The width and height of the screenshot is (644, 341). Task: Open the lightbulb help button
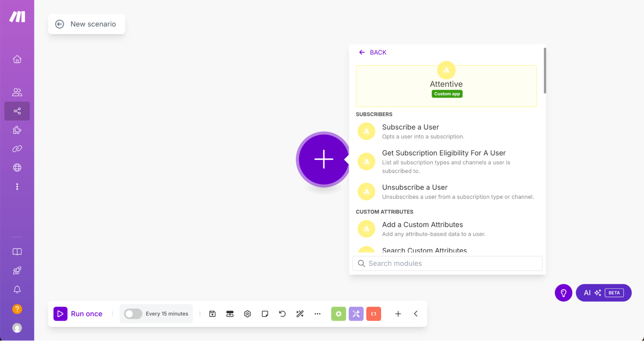563,293
